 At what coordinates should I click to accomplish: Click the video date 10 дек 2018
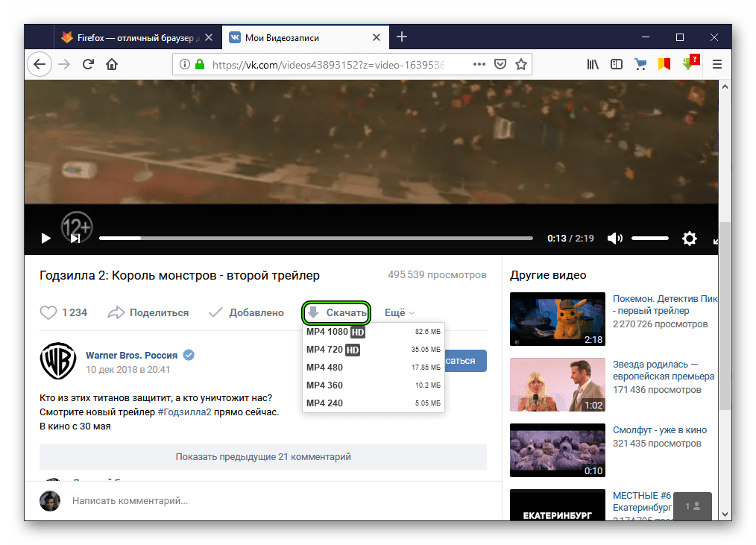[128, 370]
